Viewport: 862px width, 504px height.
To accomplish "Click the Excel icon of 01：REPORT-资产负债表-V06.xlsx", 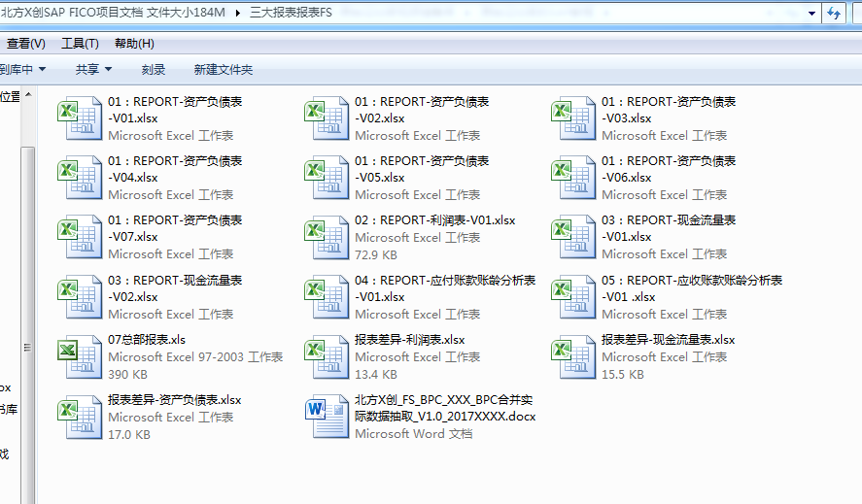I will coord(573,178).
